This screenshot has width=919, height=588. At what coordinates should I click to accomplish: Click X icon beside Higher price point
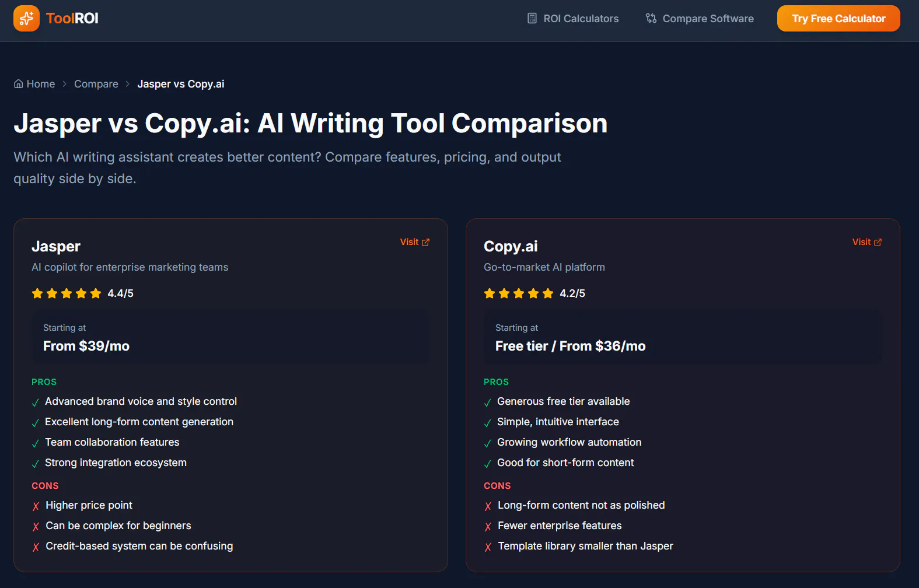pyautogui.click(x=36, y=506)
